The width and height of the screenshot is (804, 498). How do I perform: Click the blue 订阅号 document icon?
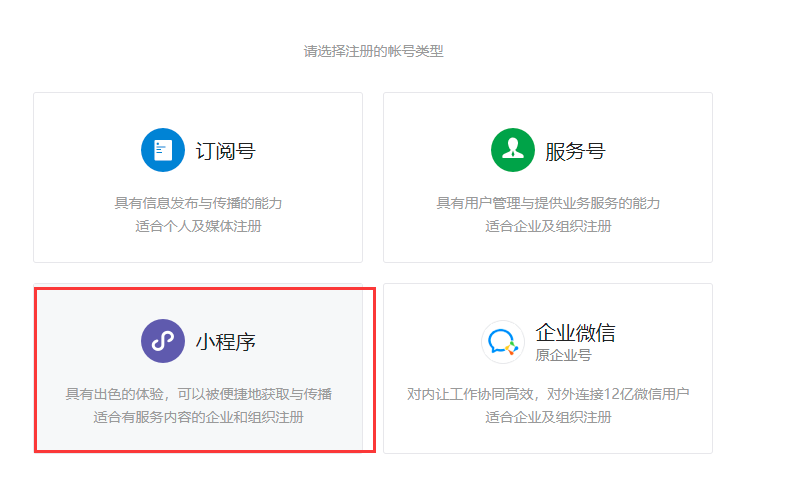coord(163,150)
